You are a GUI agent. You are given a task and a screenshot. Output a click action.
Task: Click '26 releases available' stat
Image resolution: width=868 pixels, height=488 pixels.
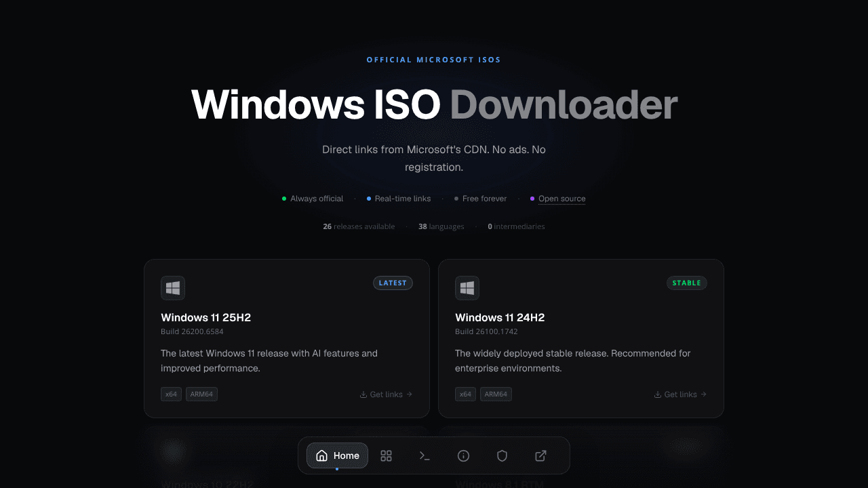(x=359, y=226)
